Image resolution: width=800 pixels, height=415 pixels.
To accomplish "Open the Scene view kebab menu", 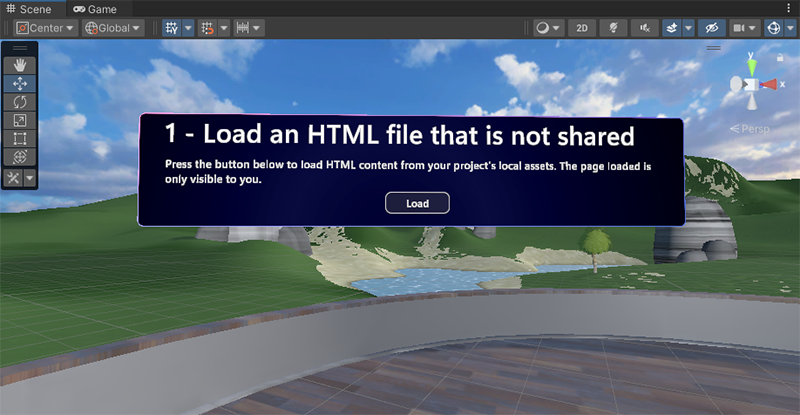I will 788,8.
